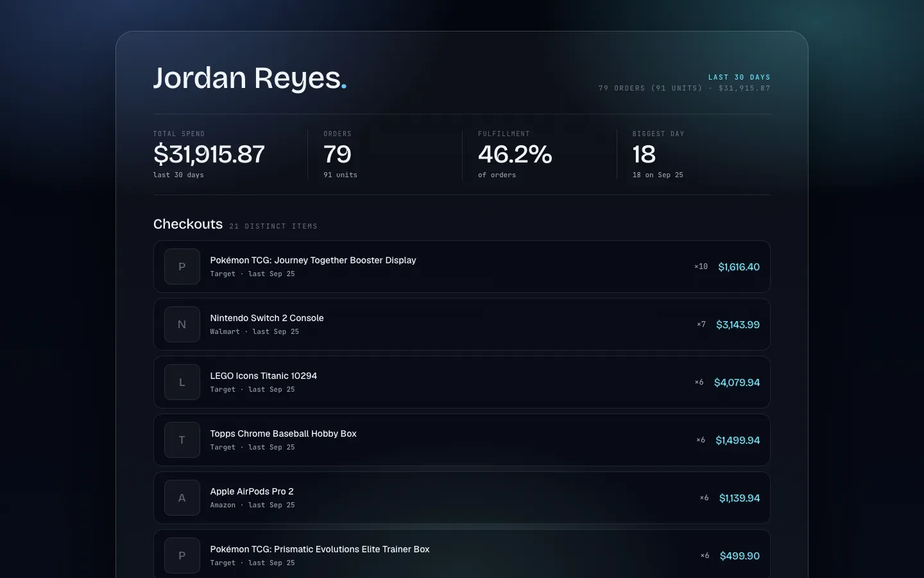Open the Apple AirPods Pro 2 item
Viewport: 924px width, 578px height.
pos(252,491)
